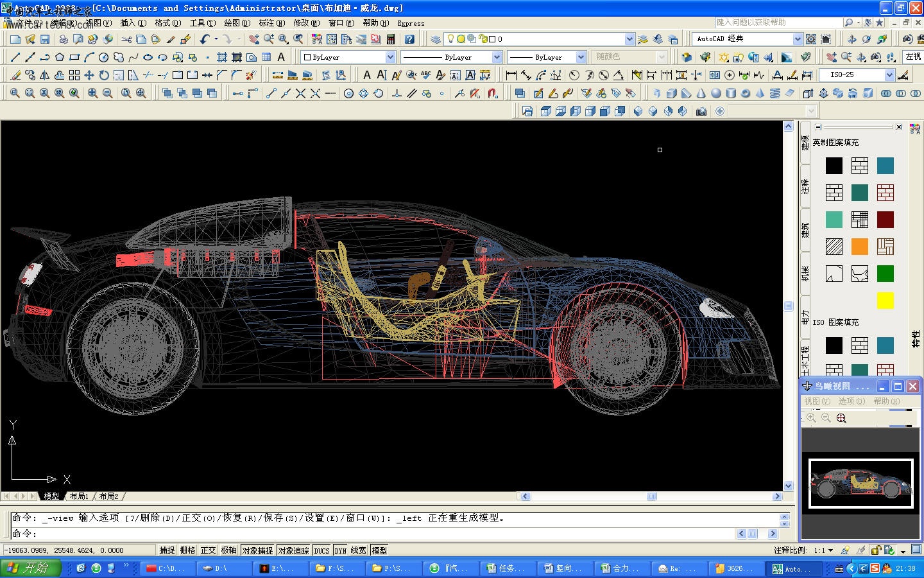The height and width of the screenshot is (578, 924).
Task: Open the Layer Properties Manager
Action: (436, 39)
